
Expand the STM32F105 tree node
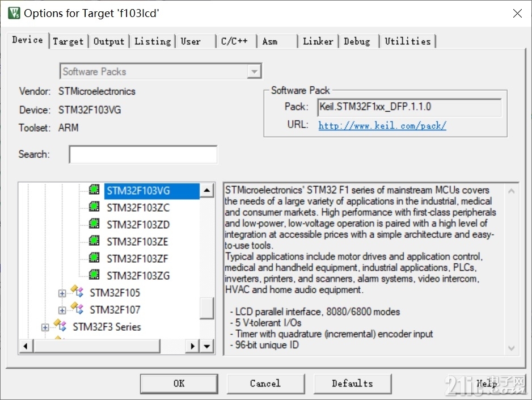pos(62,293)
